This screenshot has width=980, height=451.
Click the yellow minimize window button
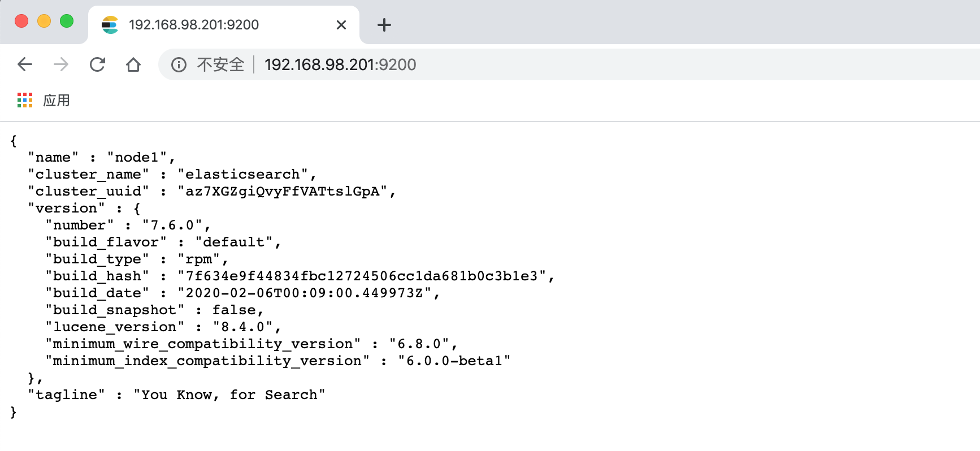pos(44,21)
